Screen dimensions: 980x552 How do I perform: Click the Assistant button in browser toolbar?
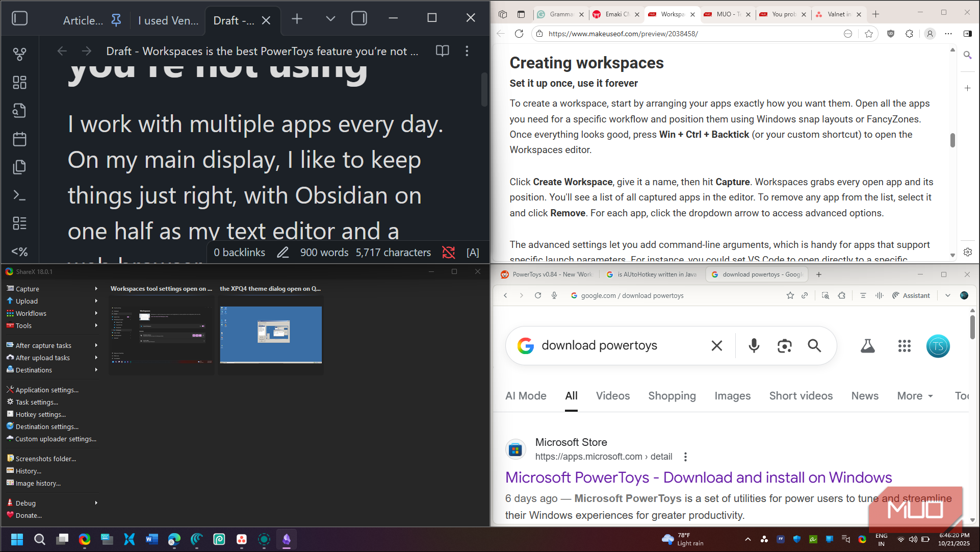pos(911,295)
